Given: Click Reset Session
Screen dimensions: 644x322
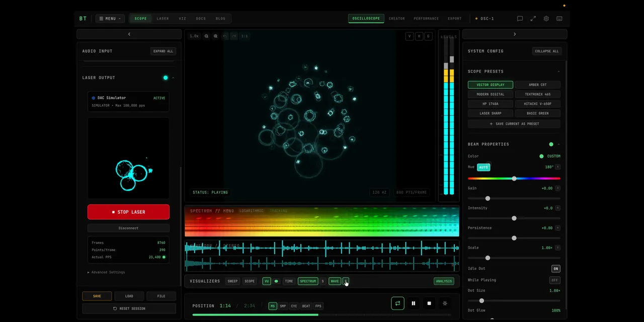Looking at the screenshot, I should pyautogui.click(x=129, y=308).
